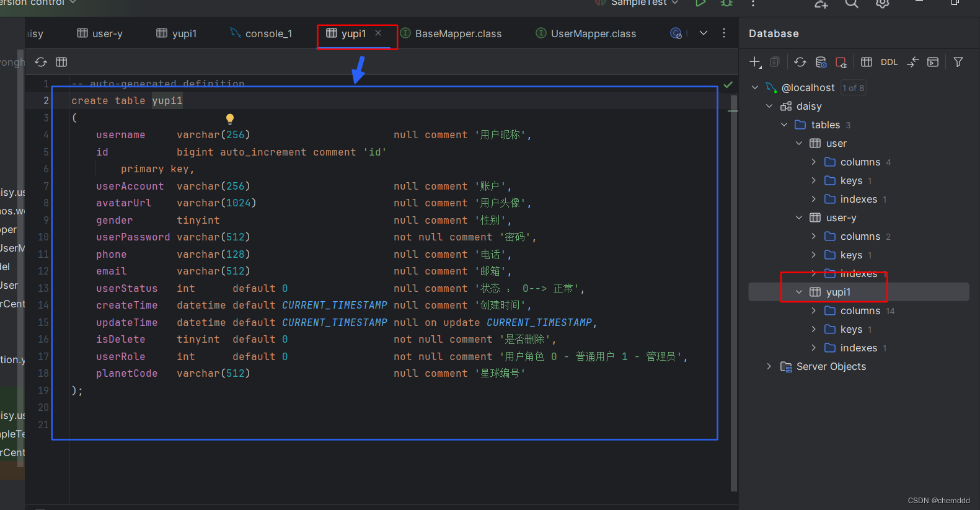Click the New data source plus icon
Screen dimensions: 980x510
[755, 62]
